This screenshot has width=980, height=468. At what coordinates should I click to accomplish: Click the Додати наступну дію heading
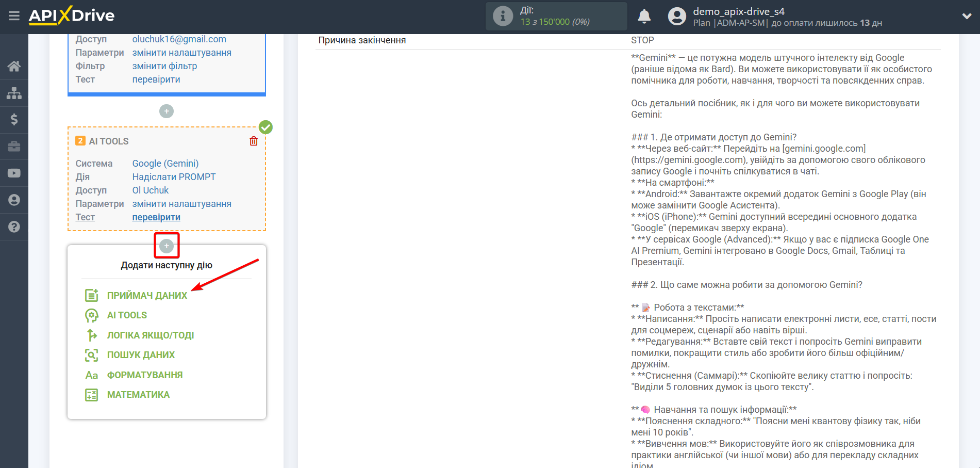point(167,265)
